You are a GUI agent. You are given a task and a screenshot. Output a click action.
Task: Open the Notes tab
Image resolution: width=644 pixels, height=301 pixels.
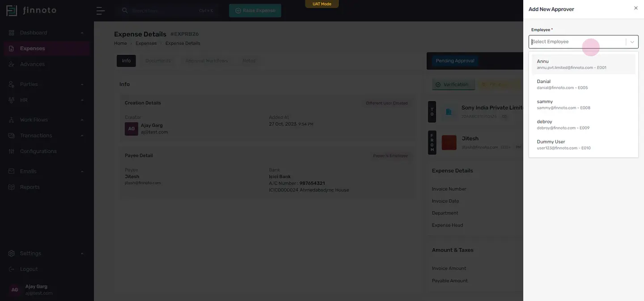(249, 61)
